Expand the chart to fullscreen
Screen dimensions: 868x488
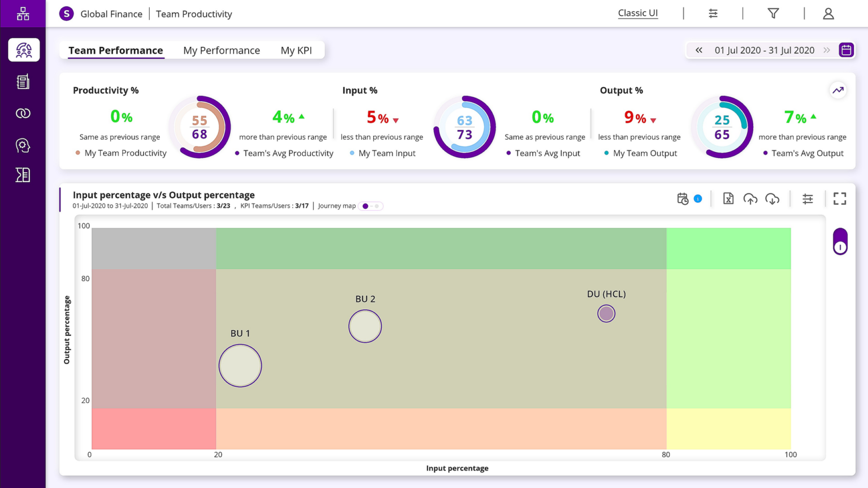(x=840, y=198)
